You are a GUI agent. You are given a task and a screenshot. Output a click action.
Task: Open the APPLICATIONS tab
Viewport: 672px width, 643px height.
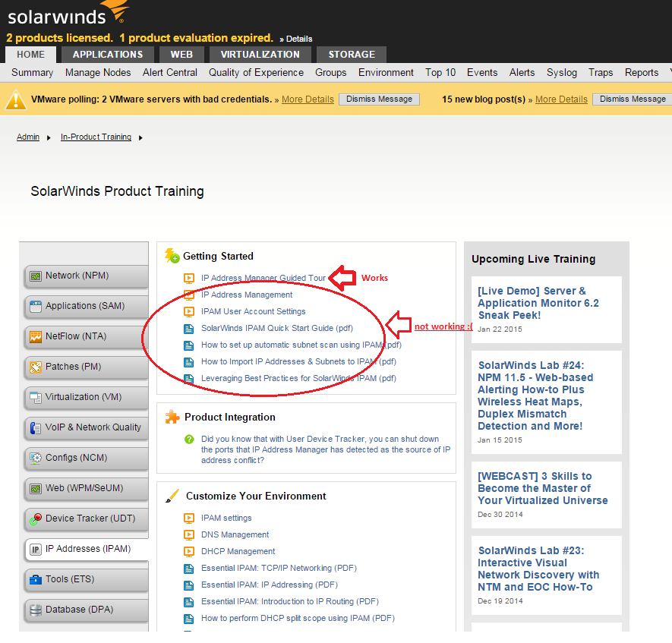(x=108, y=55)
